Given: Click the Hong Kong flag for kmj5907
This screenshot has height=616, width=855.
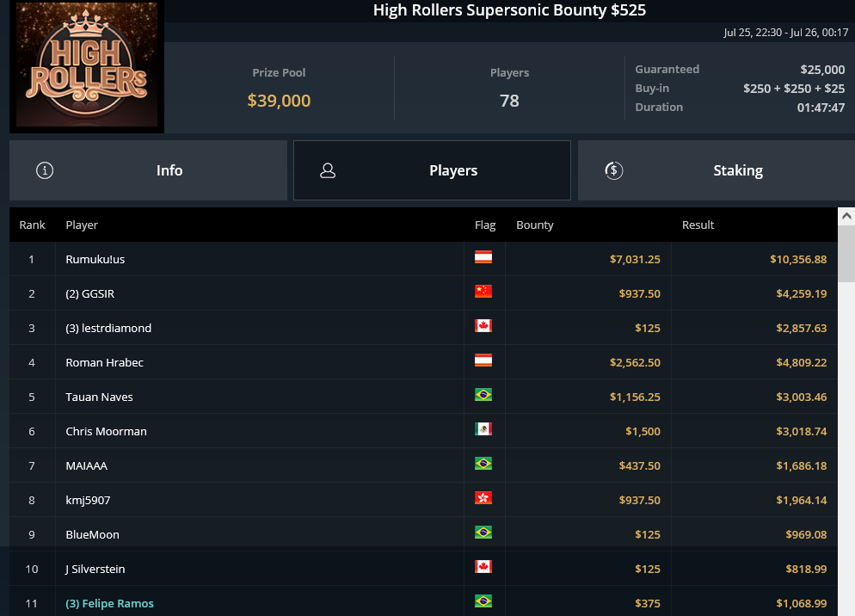Looking at the screenshot, I should point(483,497).
